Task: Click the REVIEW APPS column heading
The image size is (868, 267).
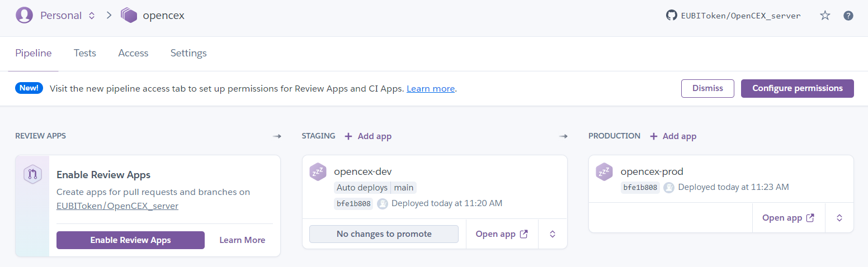Action: [41, 136]
